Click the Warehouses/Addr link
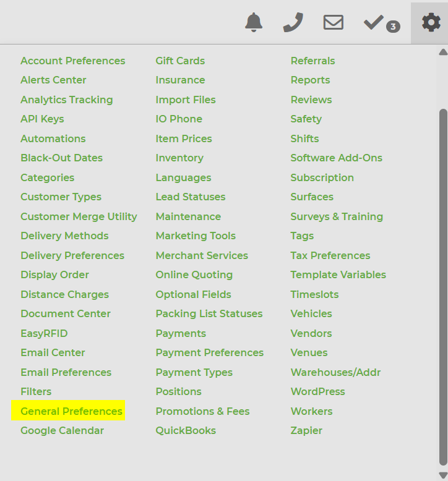This screenshot has width=448, height=481. point(335,372)
